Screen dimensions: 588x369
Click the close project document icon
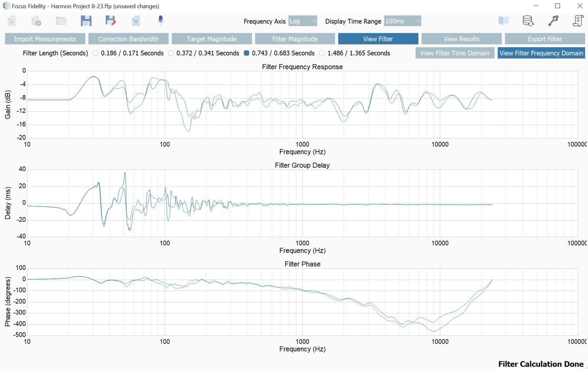click(136, 21)
